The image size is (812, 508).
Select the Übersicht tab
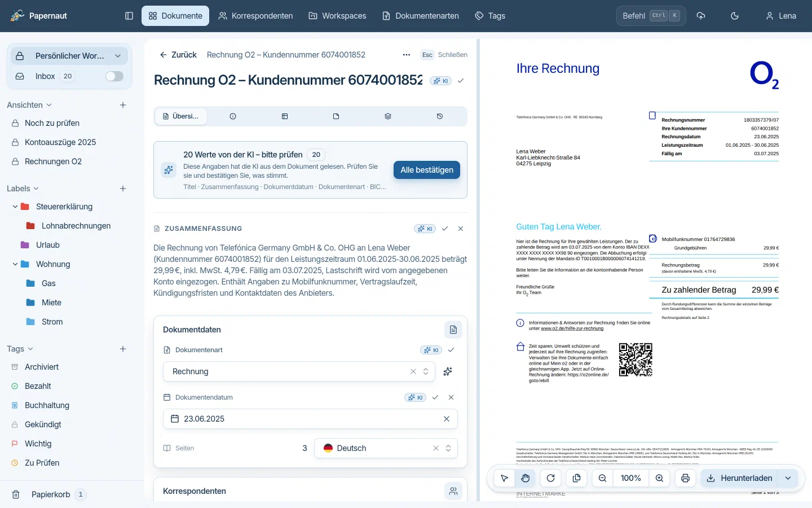pyautogui.click(x=181, y=116)
